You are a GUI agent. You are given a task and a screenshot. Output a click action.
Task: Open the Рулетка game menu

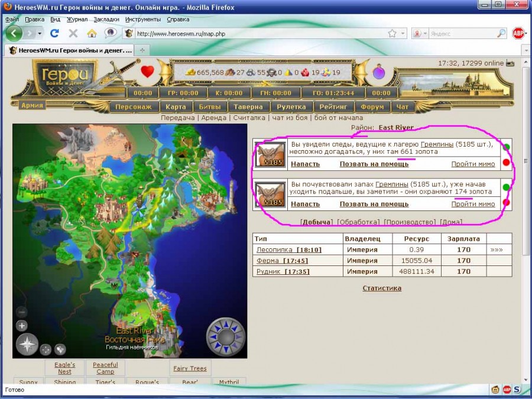(x=291, y=106)
